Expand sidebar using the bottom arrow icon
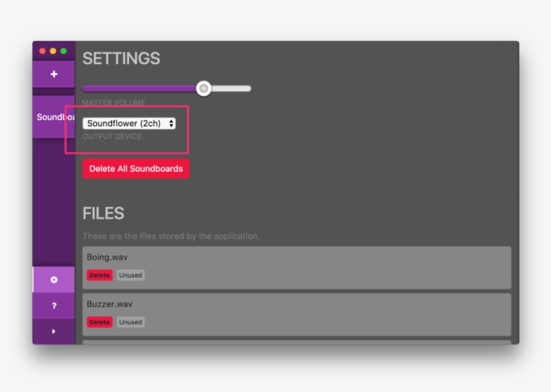This screenshot has height=392, width=551. point(54,331)
